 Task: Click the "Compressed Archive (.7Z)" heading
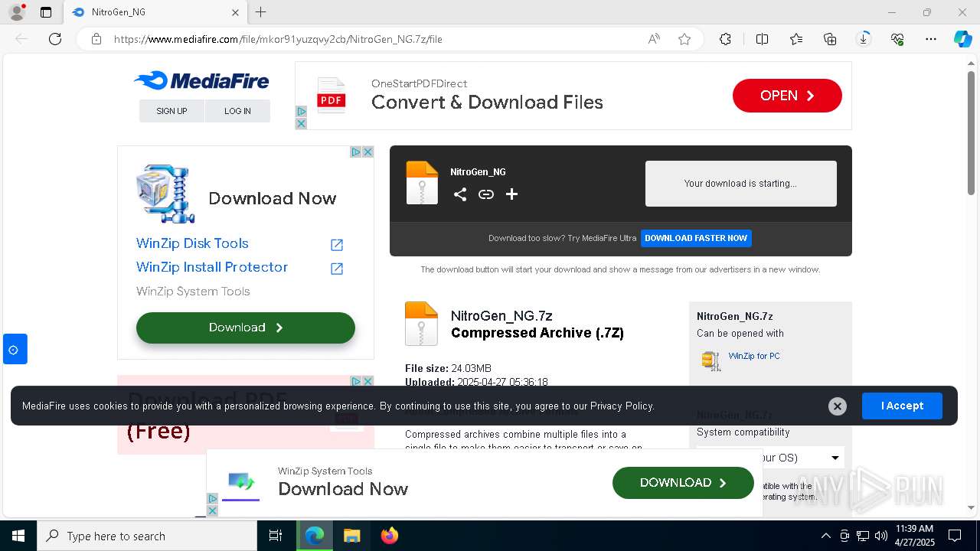coord(537,333)
